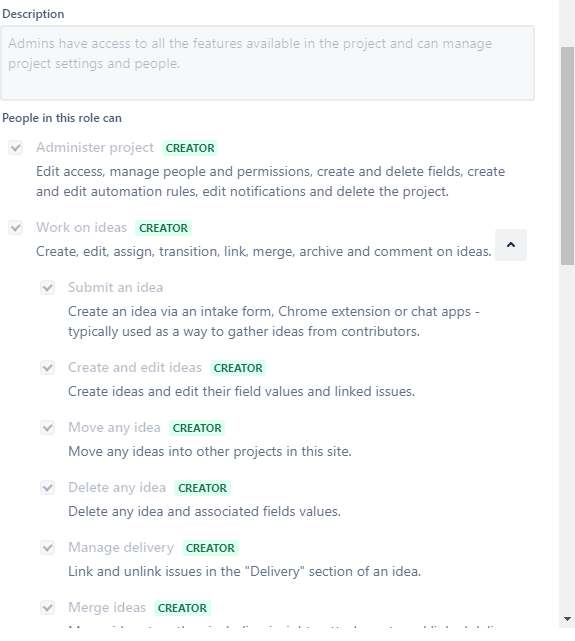Toggle the Merge ideas checkbox
This screenshot has height=641, width=575.
click(x=47, y=607)
